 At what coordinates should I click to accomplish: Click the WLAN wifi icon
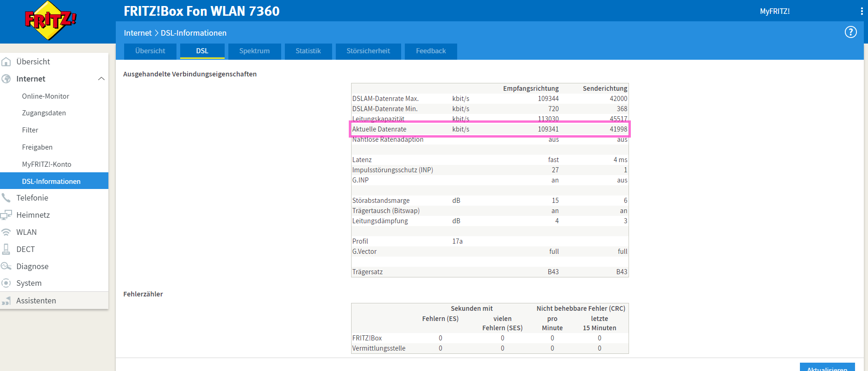pyautogui.click(x=6, y=232)
